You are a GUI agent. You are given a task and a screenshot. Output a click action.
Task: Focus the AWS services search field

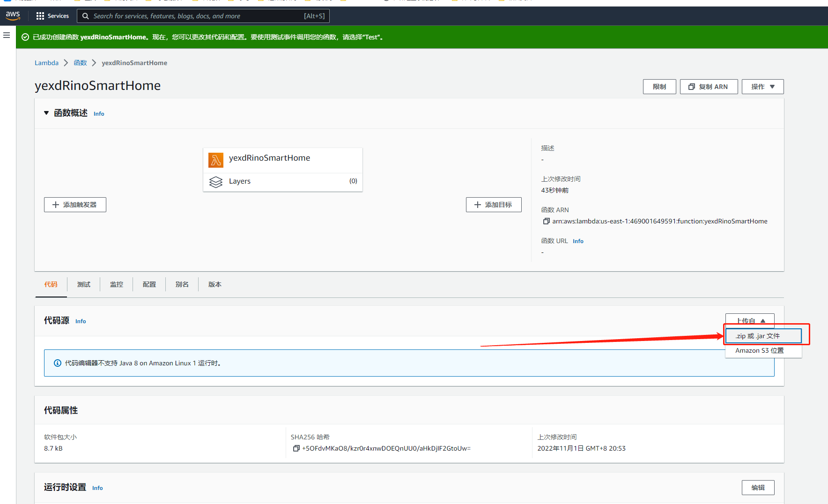pos(203,16)
